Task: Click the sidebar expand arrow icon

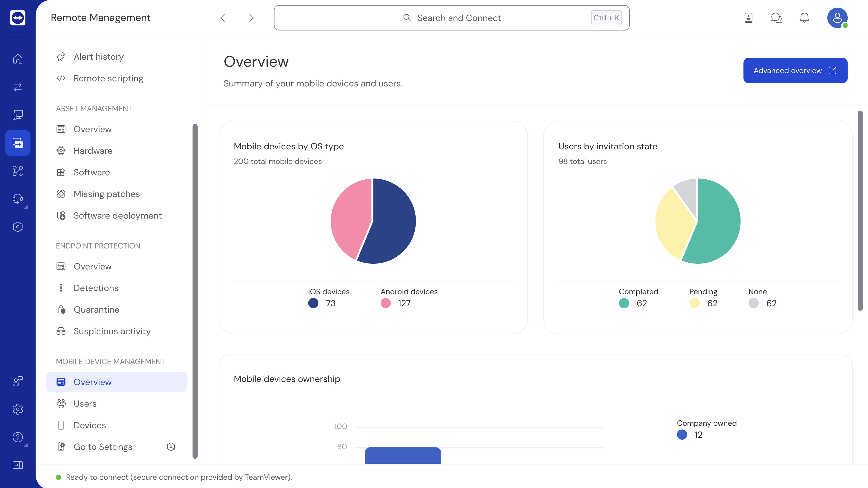Action: pyautogui.click(x=18, y=465)
